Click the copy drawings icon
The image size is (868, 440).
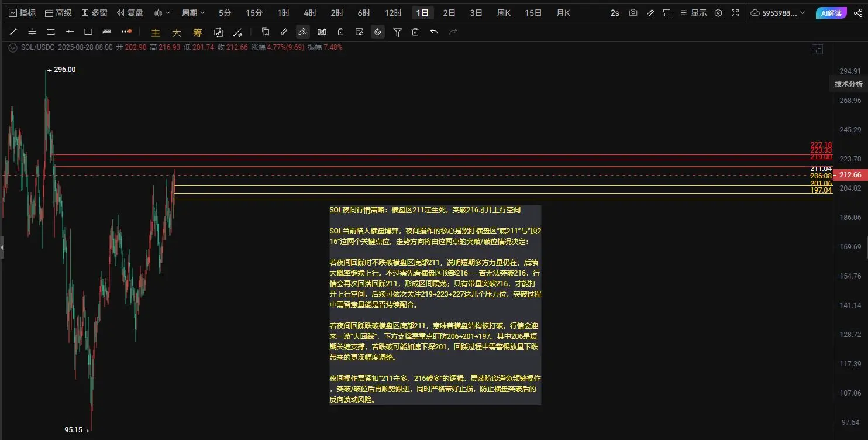(266, 32)
